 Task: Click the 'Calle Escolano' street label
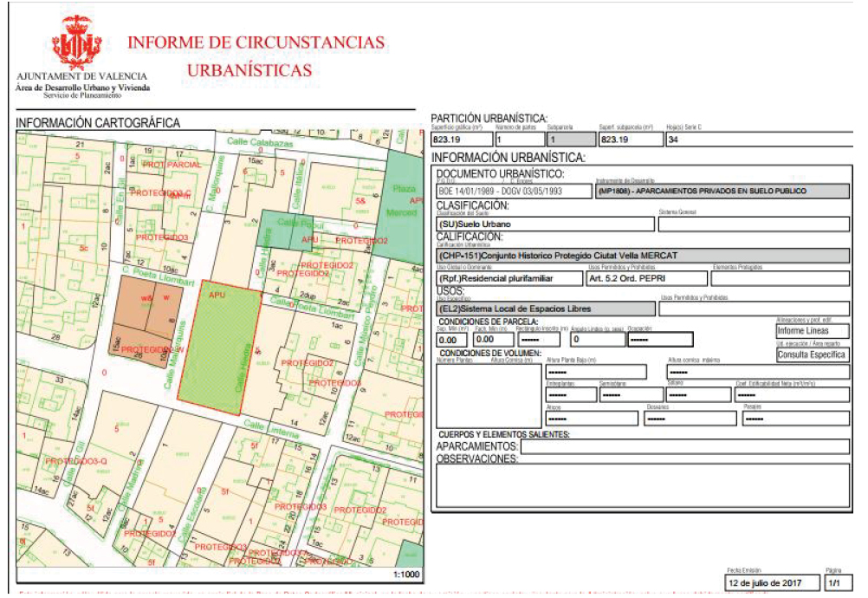click(194, 513)
